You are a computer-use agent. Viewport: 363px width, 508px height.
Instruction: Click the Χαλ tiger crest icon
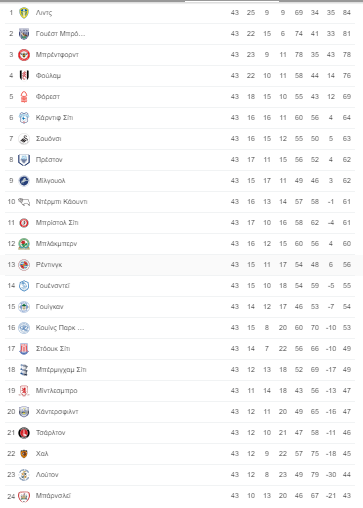pyautogui.click(x=24, y=454)
